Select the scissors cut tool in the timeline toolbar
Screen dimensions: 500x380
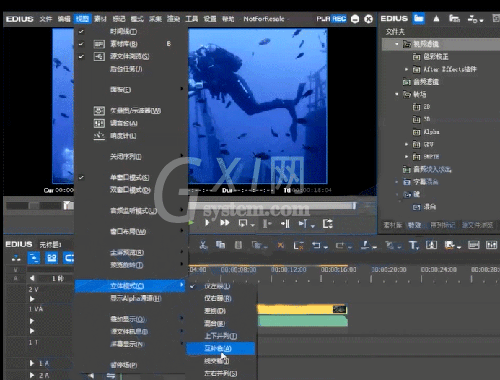203,246
